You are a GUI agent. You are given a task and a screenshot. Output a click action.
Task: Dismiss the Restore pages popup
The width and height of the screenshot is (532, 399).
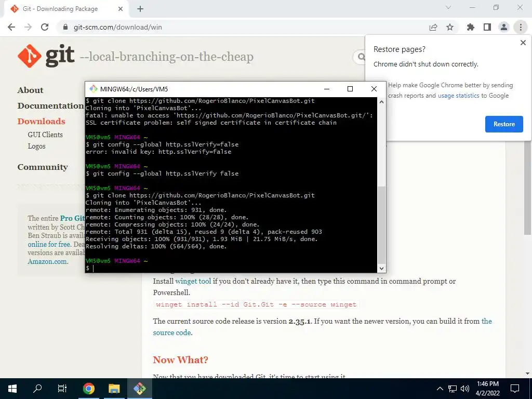(523, 43)
